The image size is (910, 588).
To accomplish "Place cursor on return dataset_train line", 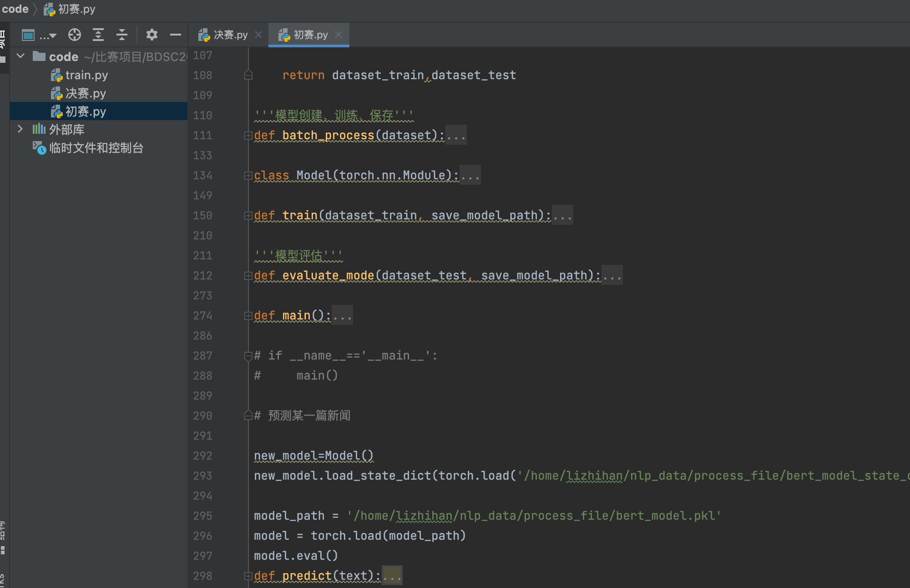I will [x=399, y=75].
